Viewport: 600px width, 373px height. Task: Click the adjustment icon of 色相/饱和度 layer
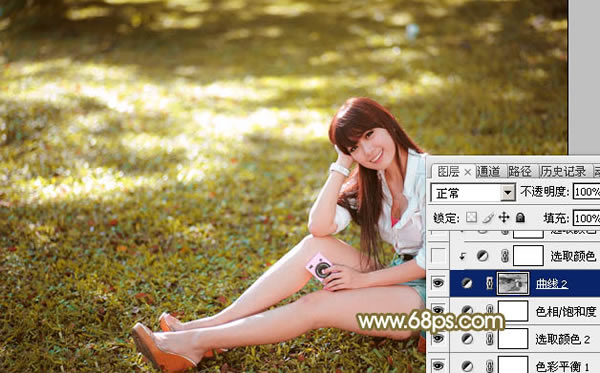(466, 310)
